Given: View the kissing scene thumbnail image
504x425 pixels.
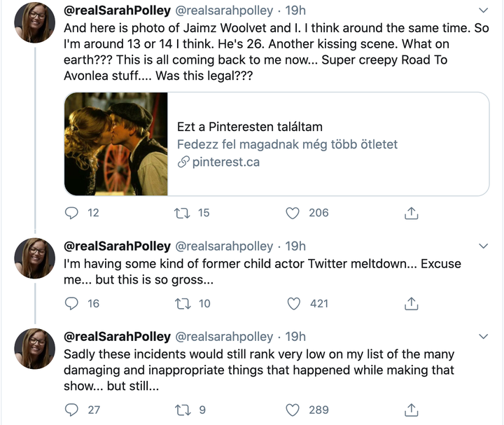Looking at the screenshot, I should (x=116, y=144).
